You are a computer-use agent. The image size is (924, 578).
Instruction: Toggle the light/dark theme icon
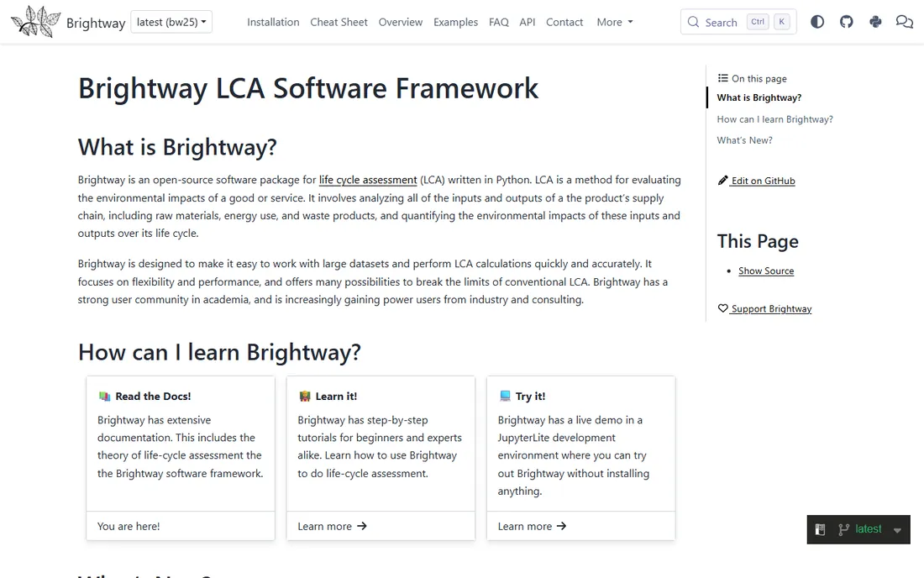(817, 22)
